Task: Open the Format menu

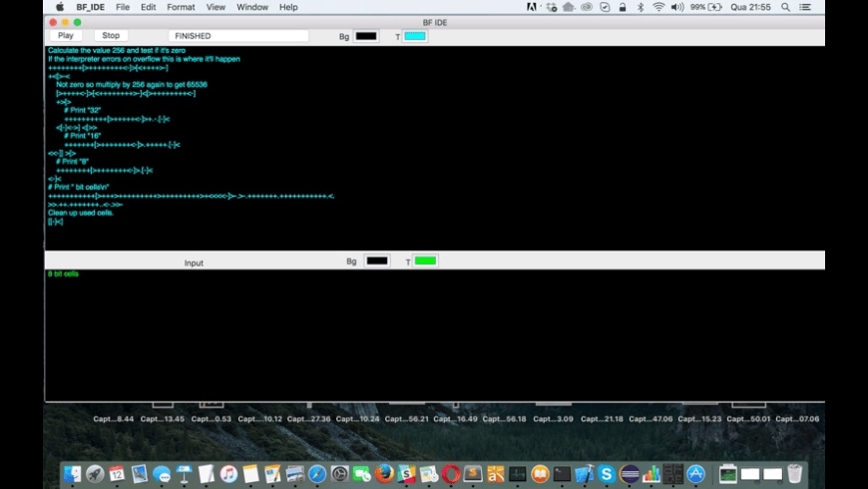Action: [x=181, y=7]
